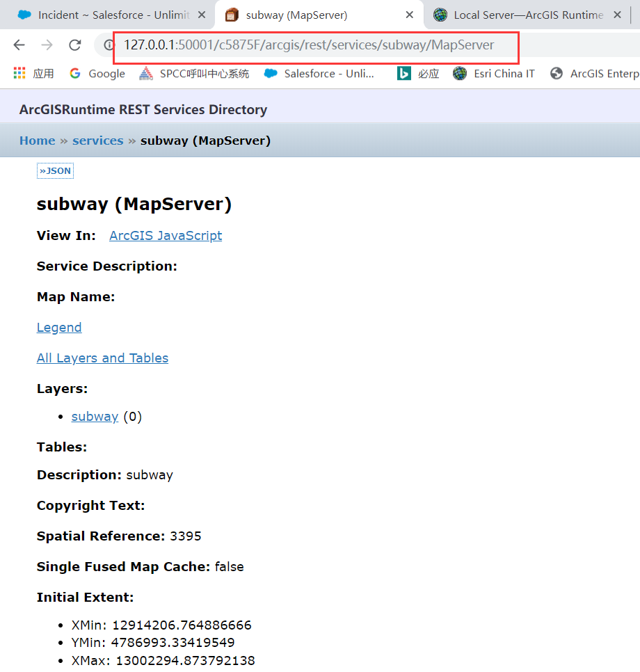640x672 pixels.
Task: Open the JSON view of the service
Action: [55, 170]
